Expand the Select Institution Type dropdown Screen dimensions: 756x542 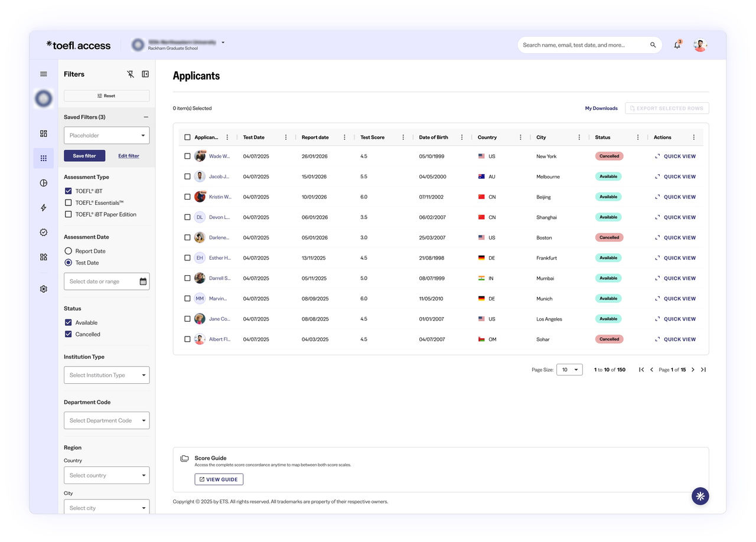pyautogui.click(x=106, y=376)
